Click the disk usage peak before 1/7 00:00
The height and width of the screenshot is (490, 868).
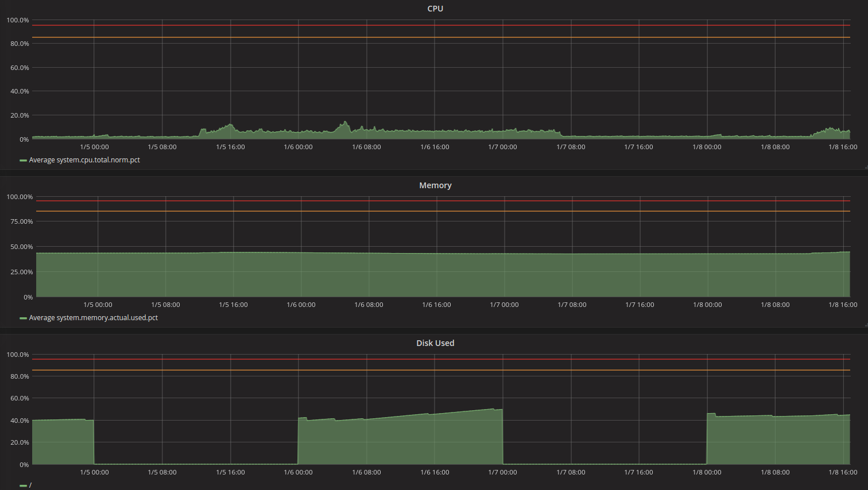pyautogui.click(x=494, y=409)
